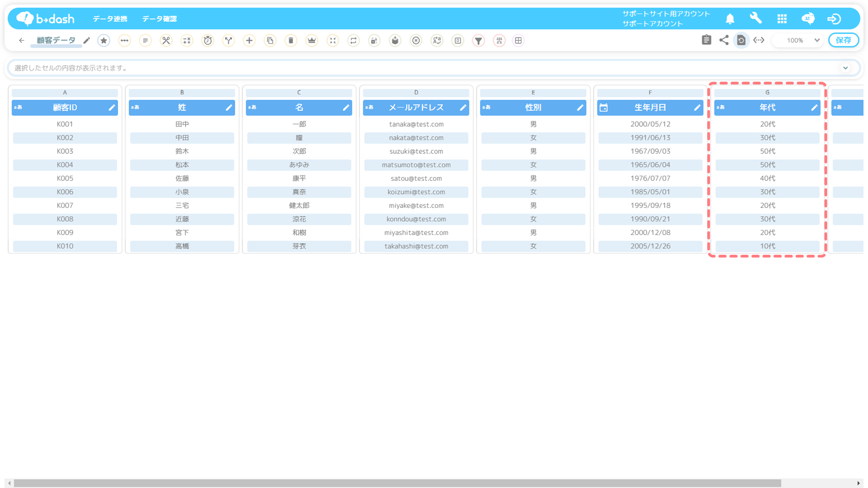Click the grid table toolbar icon
The height and width of the screenshot is (488, 868).
tap(518, 40)
